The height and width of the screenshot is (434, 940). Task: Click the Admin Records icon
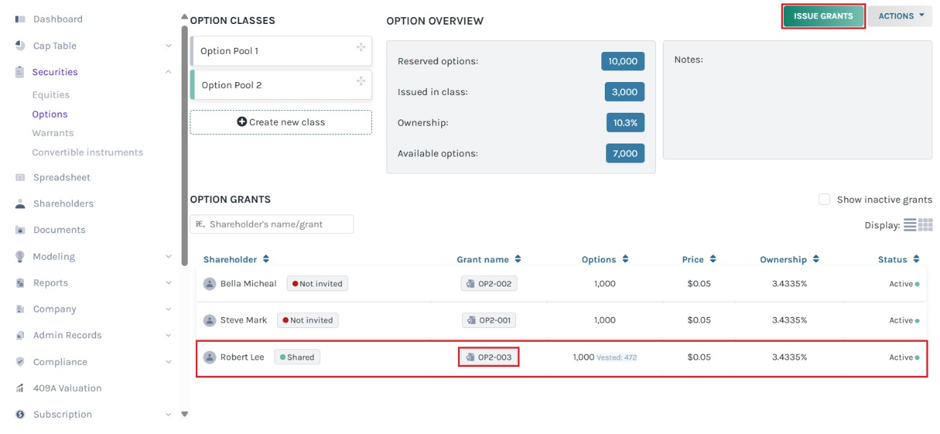20,336
